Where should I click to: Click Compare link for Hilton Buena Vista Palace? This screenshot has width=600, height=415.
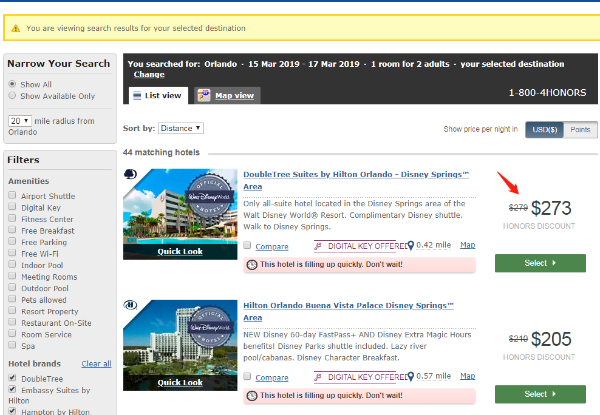(x=272, y=378)
